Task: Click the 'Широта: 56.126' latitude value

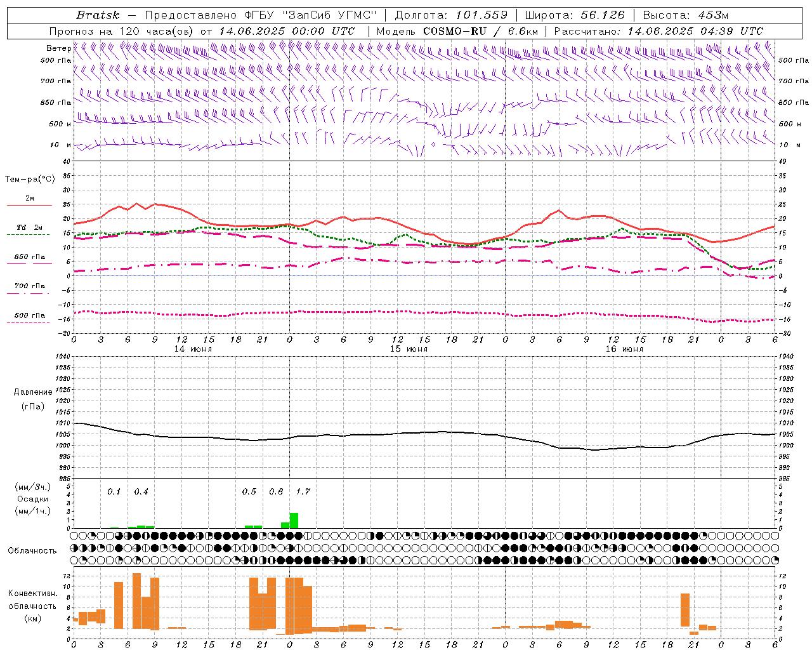Action: click(x=575, y=15)
